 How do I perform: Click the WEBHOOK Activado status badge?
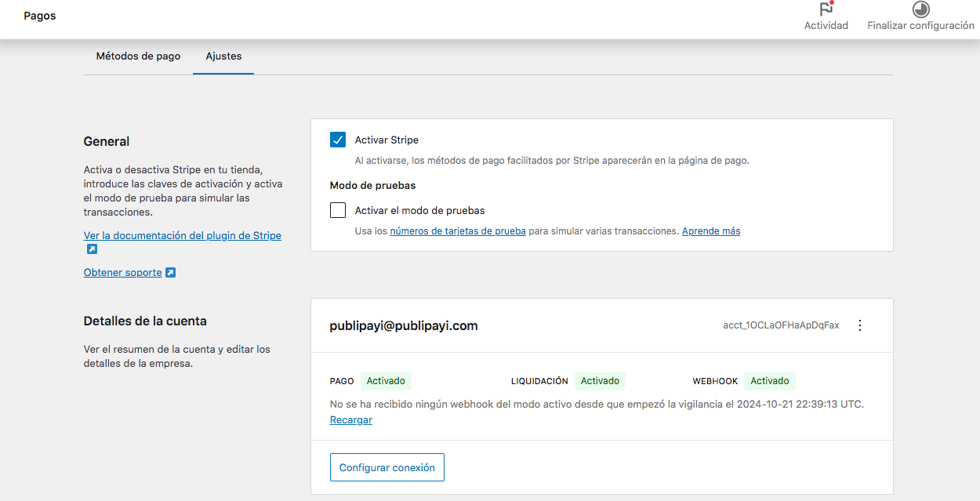[x=770, y=381]
